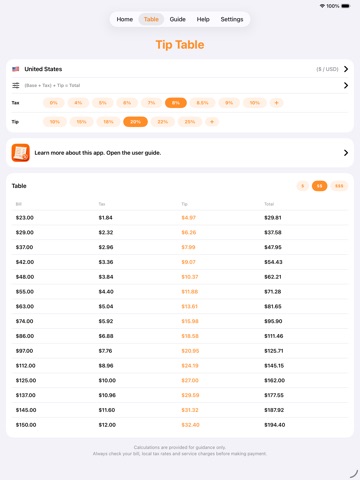Click the United States flag icon
Viewport: 360px width, 480px height.
[16, 69]
